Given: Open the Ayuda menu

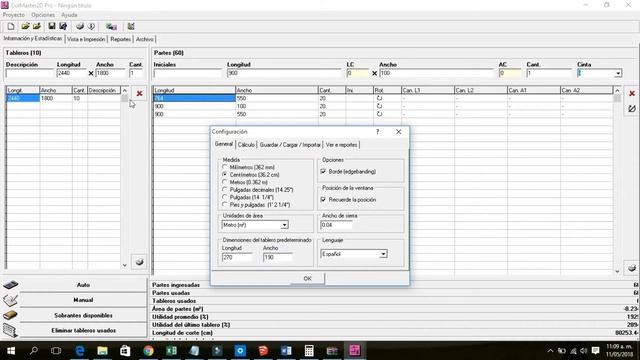Looking at the screenshot, I should point(69,15).
